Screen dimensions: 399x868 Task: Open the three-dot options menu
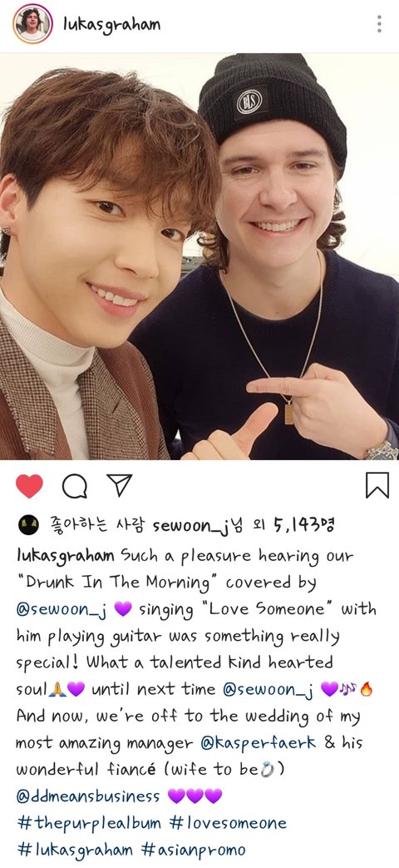point(379,24)
